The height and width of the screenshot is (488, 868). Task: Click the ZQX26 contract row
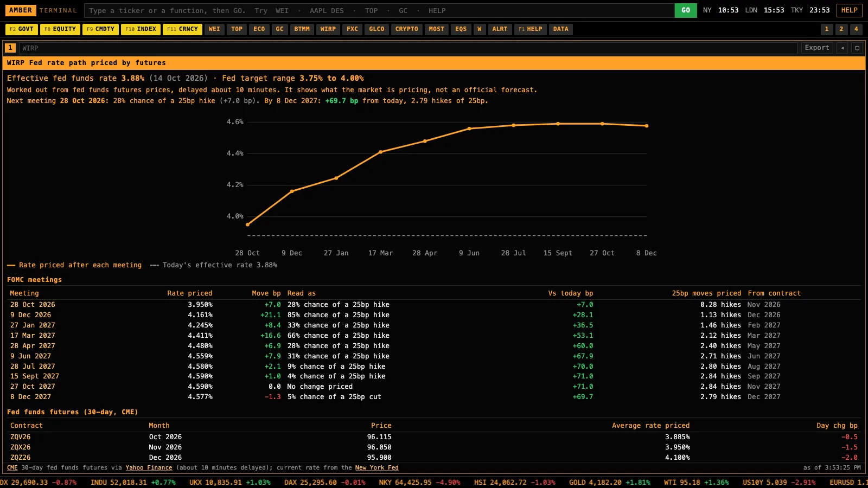click(x=434, y=447)
